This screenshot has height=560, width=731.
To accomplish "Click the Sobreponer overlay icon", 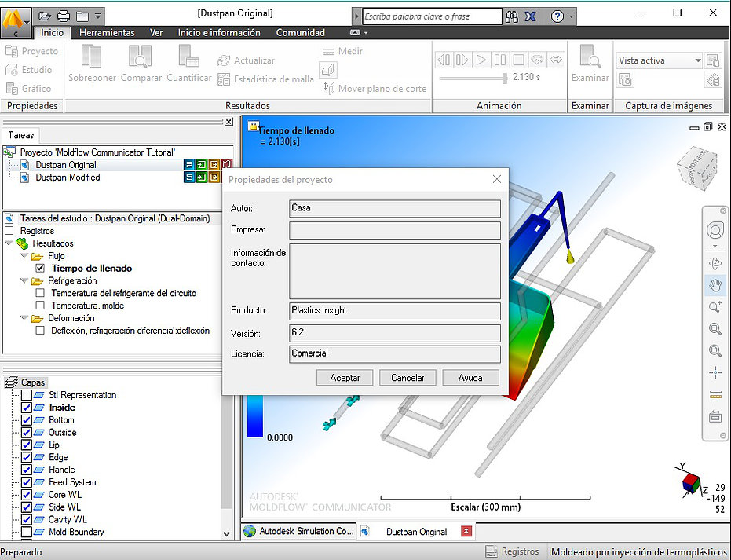I will [x=92, y=63].
